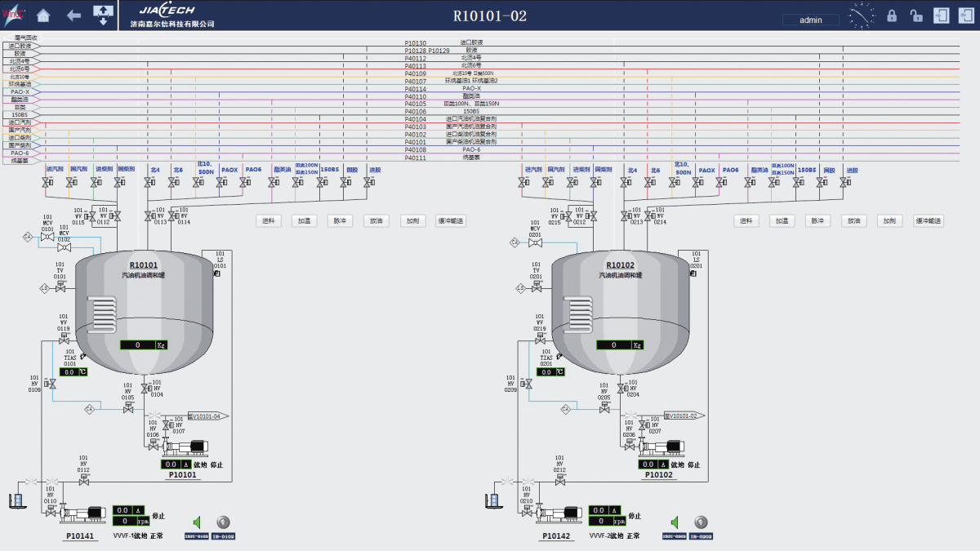Select valve 101 YV 0119
Viewport: 980px width, 551px height.
(64, 338)
